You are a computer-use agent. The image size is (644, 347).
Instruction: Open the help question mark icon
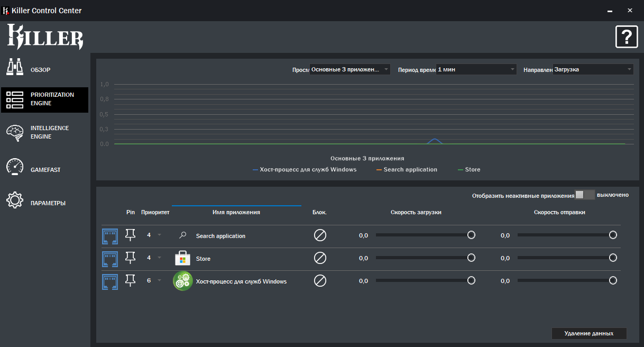627,37
